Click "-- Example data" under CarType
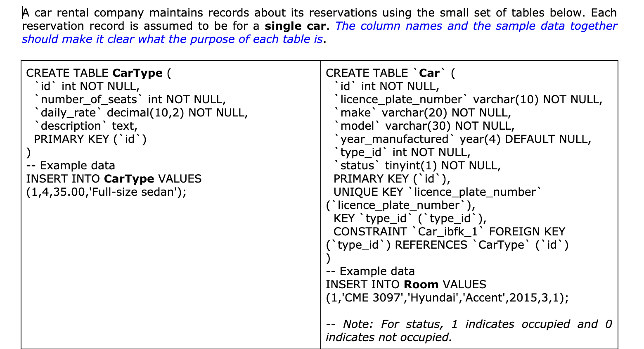The height and width of the screenshot is (349, 644). [71, 166]
